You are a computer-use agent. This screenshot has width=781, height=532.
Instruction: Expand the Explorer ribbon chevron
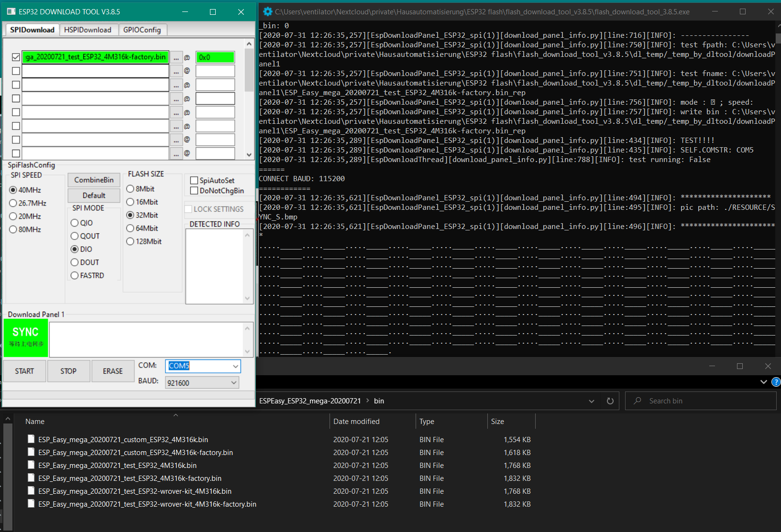763,382
